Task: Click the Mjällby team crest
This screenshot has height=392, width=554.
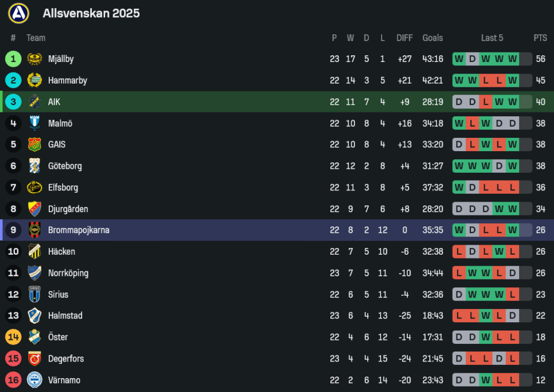Action: pyautogui.click(x=35, y=59)
